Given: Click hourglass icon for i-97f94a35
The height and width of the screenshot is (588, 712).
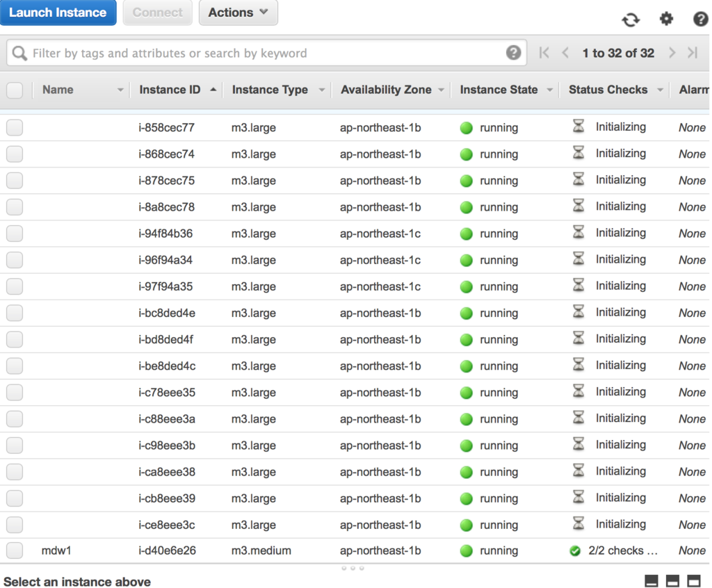Looking at the screenshot, I should point(578,285).
